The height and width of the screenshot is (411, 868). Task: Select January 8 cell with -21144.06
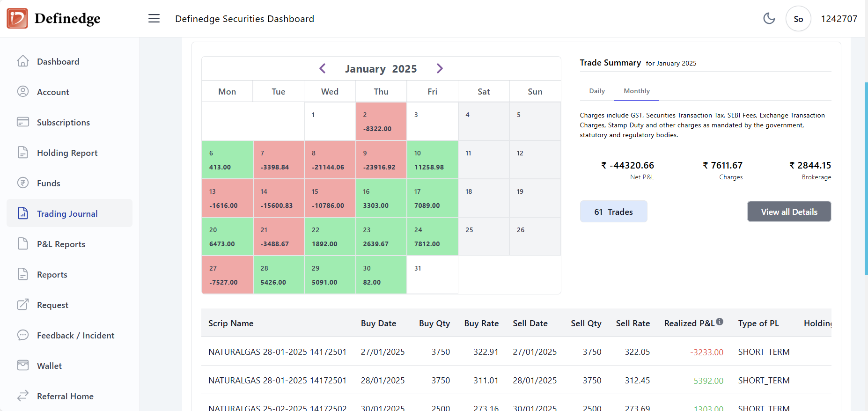330,160
